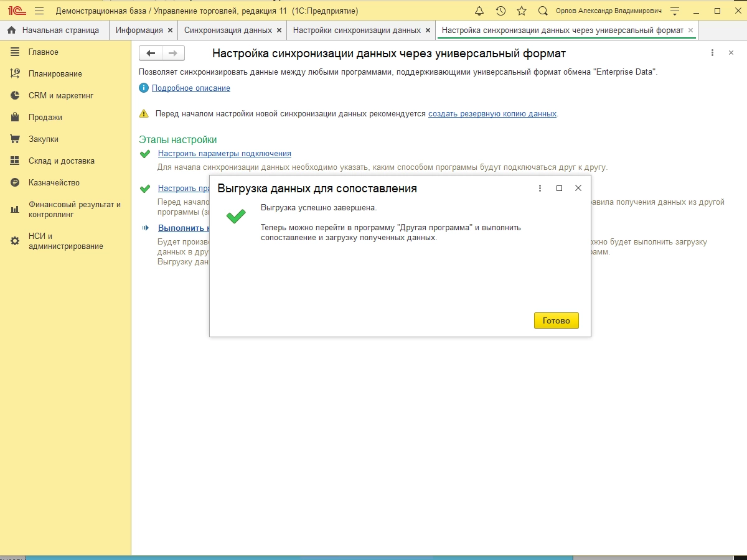Close the Информация tab

[170, 30]
